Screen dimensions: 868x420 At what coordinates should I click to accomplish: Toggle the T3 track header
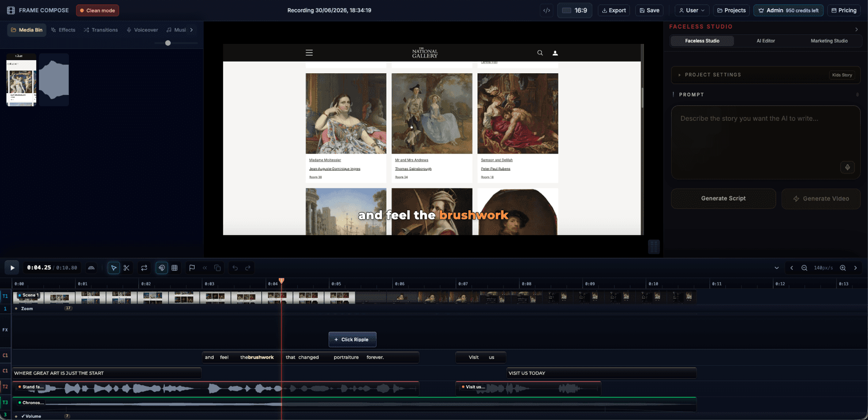[x=5, y=402]
